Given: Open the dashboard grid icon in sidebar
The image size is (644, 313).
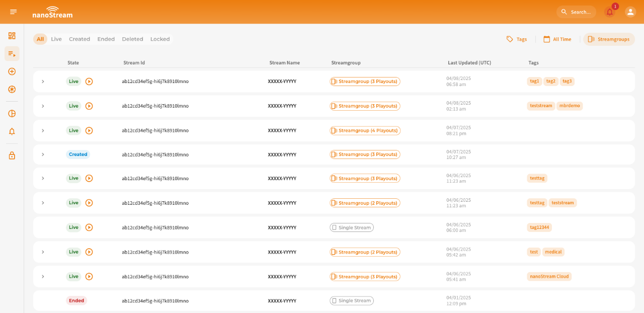Looking at the screenshot, I should pos(12,36).
